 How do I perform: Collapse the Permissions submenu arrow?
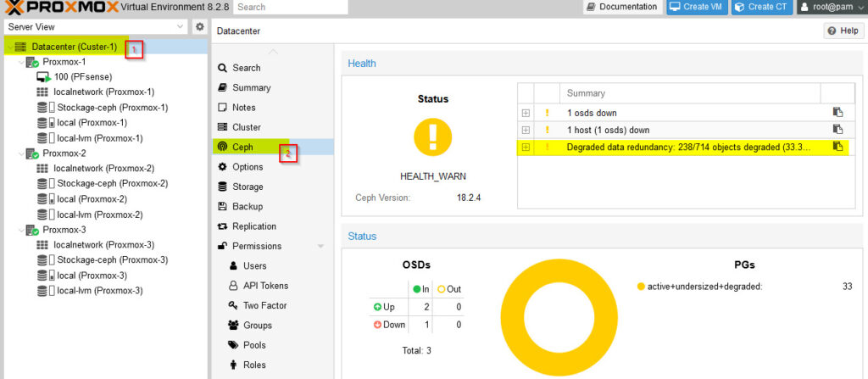[x=320, y=246]
